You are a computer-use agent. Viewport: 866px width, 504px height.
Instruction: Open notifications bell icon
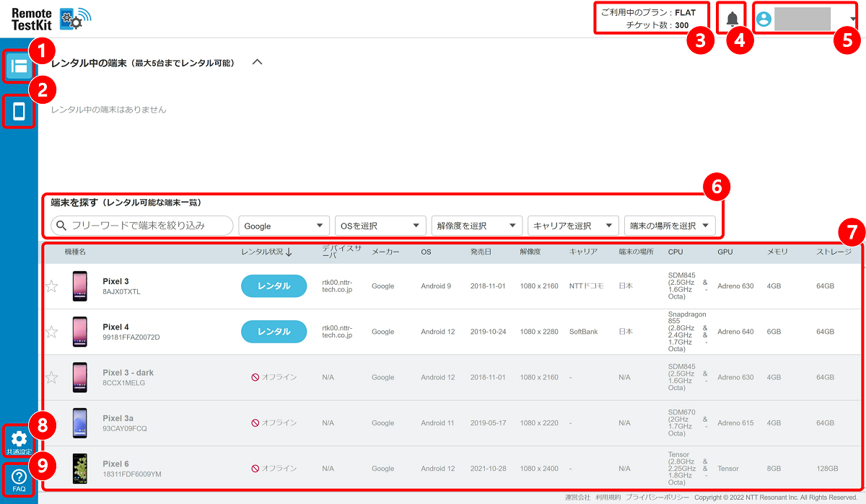732,19
